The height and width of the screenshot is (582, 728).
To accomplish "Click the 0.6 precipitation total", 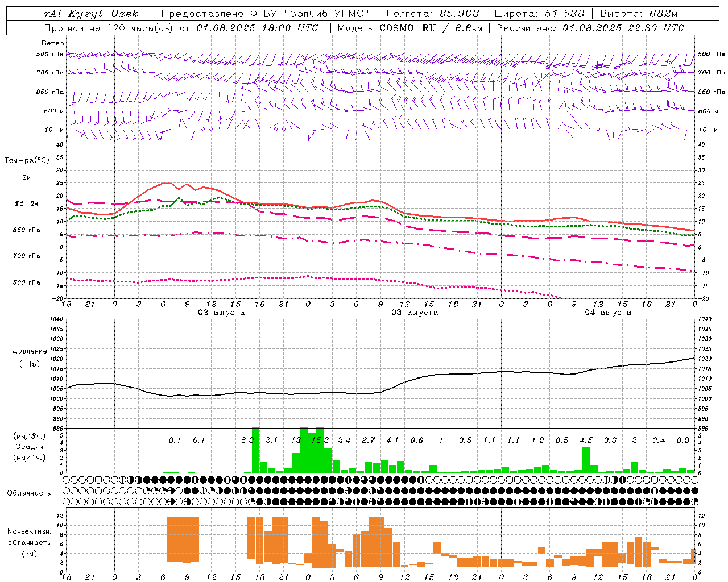I will coord(417,440).
